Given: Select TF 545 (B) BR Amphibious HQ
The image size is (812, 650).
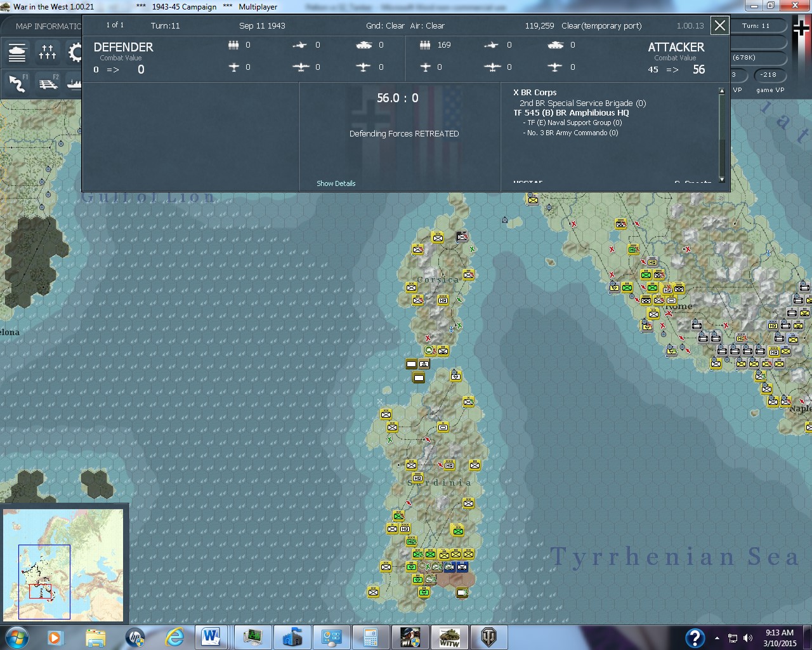Looking at the screenshot, I should click(571, 113).
